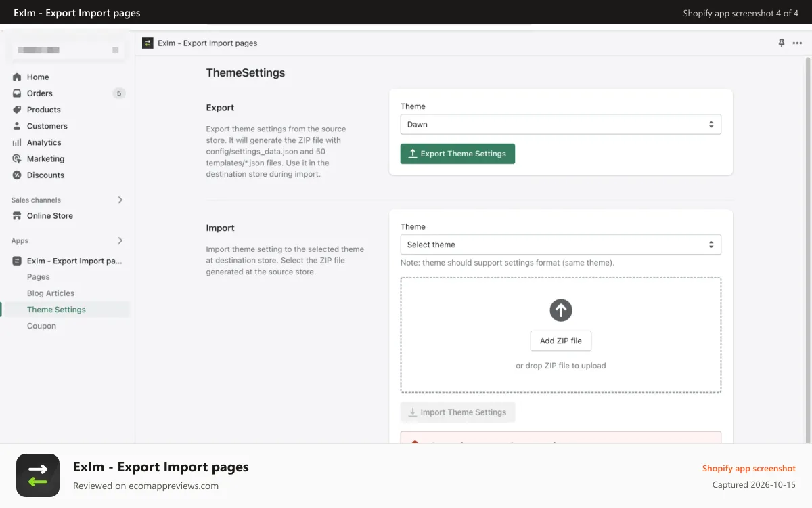Click the Discounts badge icon

point(17,175)
